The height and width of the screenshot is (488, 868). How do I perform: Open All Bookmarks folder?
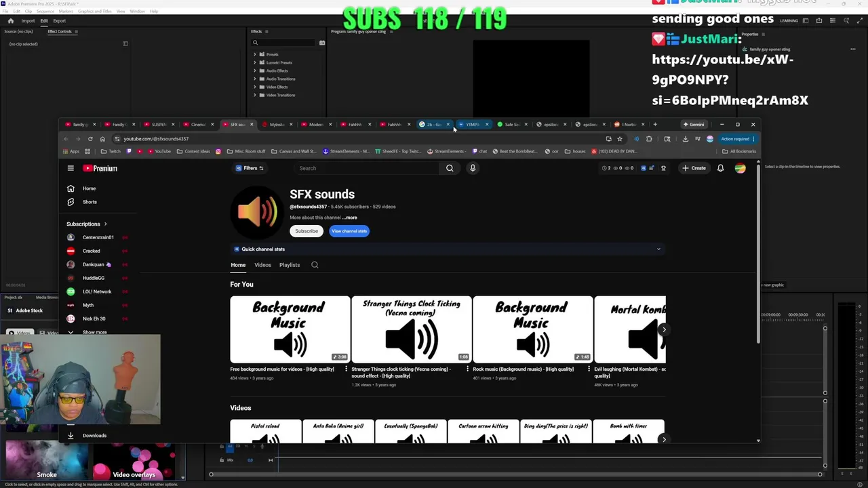739,151
